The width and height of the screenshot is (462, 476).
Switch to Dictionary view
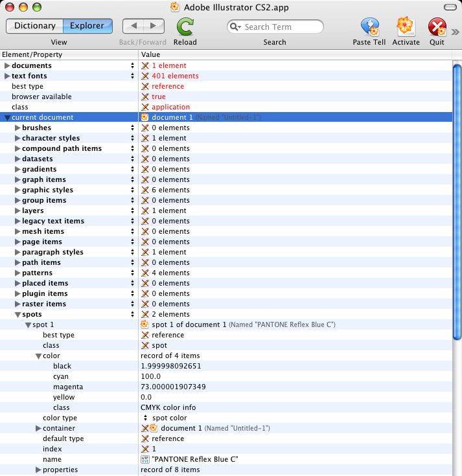pyautogui.click(x=34, y=26)
